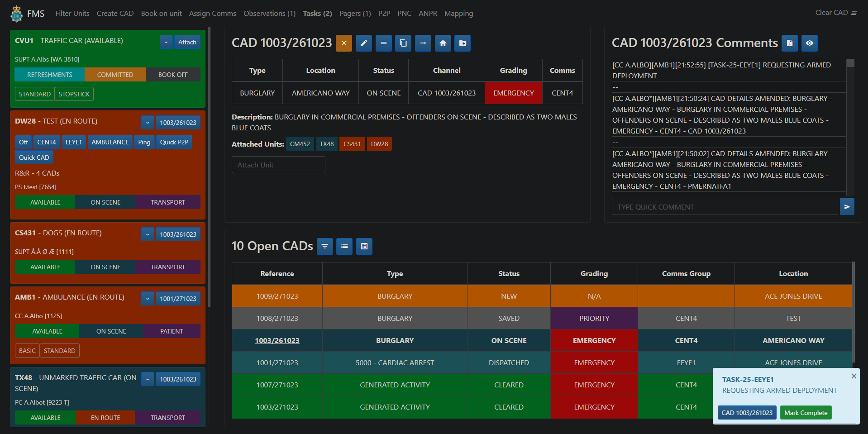Edit the CAD using the pencil icon
Viewport: 868px width, 434px height.
pyautogui.click(x=364, y=43)
